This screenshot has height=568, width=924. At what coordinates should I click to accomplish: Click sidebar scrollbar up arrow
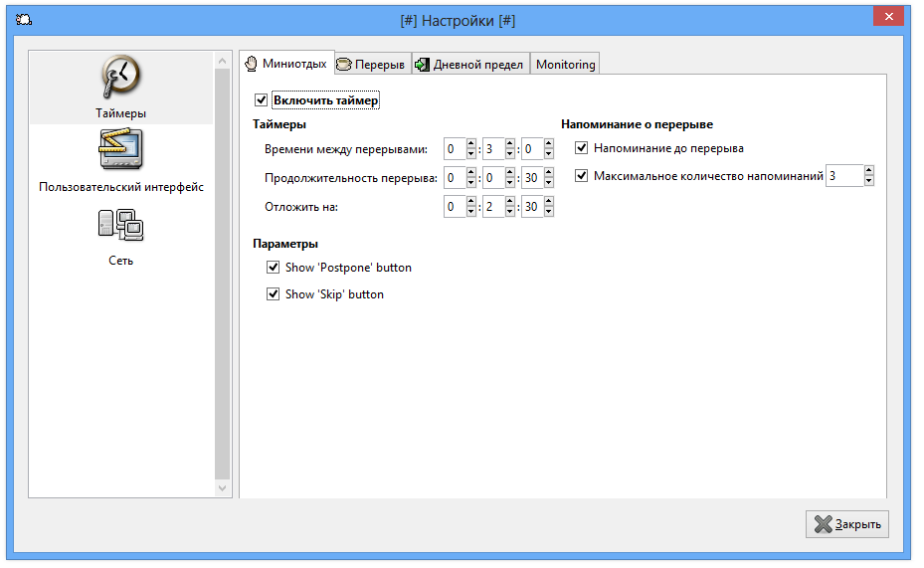(x=222, y=61)
